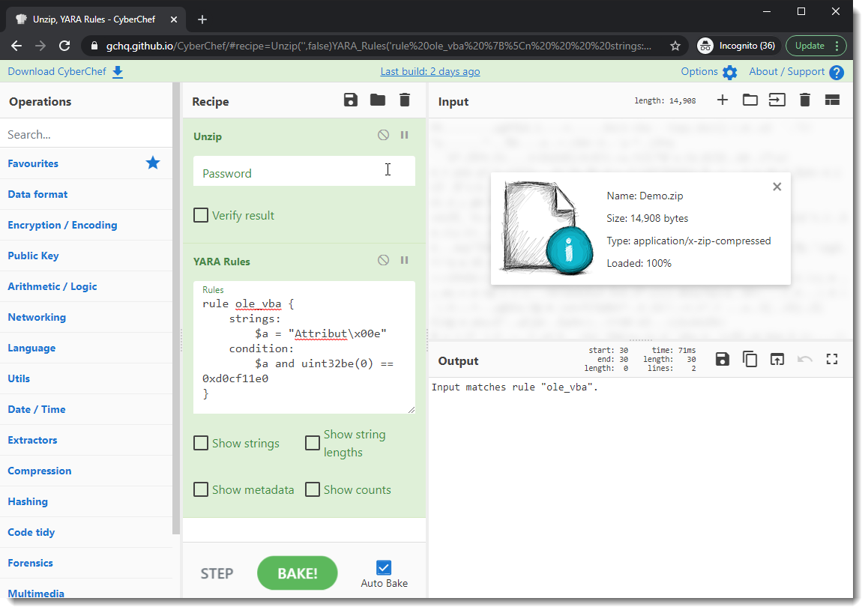Maximise the output pane
The image size is (868, 613).
832,360
